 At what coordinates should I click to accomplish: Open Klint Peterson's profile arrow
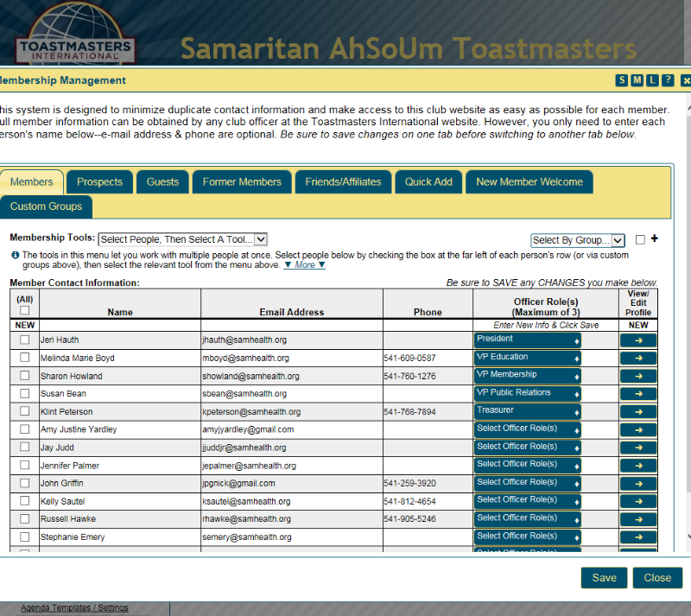click(638, 412)
